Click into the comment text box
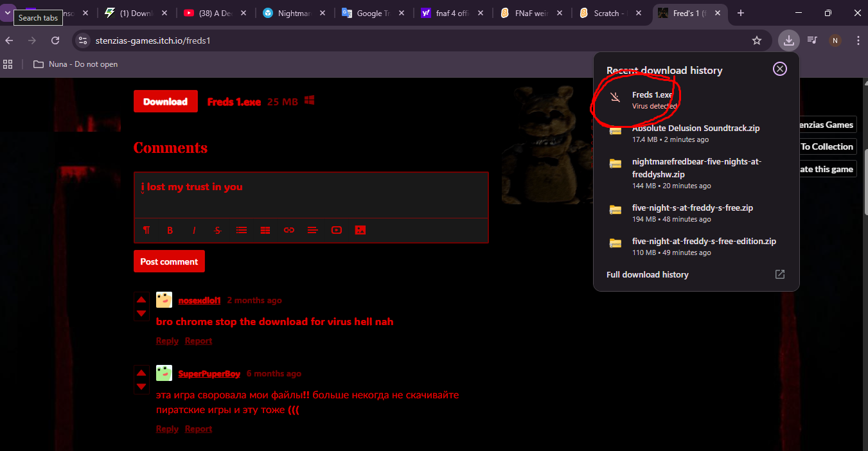Image resolution: width=868 pixels, height=451 pixels. [311, 195]
